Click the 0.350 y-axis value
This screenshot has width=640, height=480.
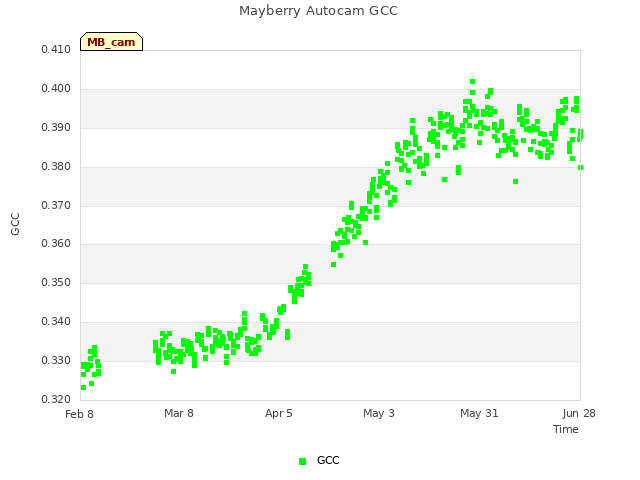tap(56, 282)
